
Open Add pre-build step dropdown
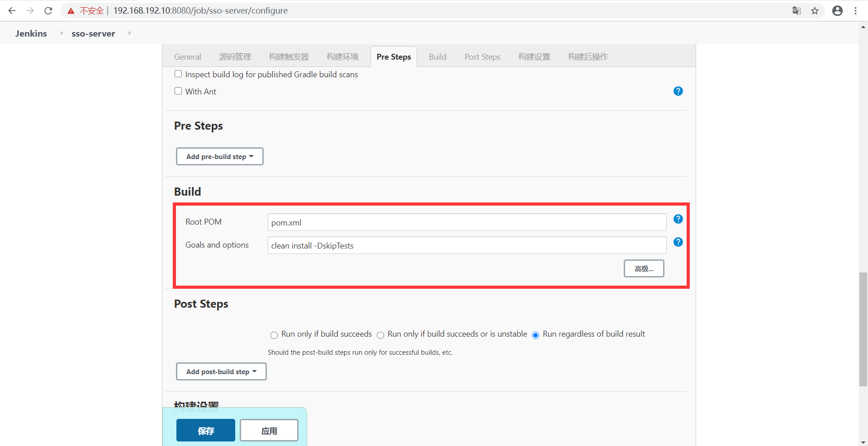[220, 156]
